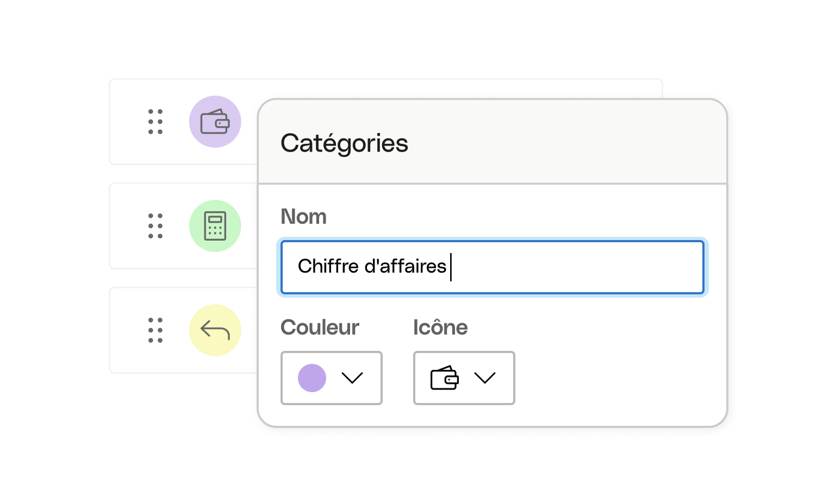Expand the color picker chevron

pos(353,378)
